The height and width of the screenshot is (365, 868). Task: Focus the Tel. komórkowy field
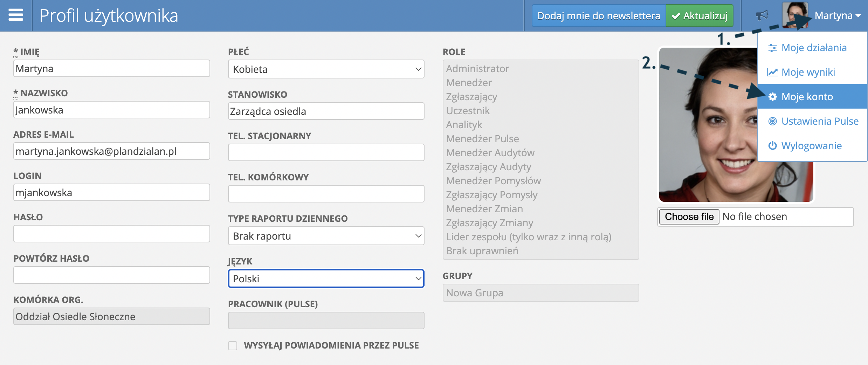(x=326, y=194)
